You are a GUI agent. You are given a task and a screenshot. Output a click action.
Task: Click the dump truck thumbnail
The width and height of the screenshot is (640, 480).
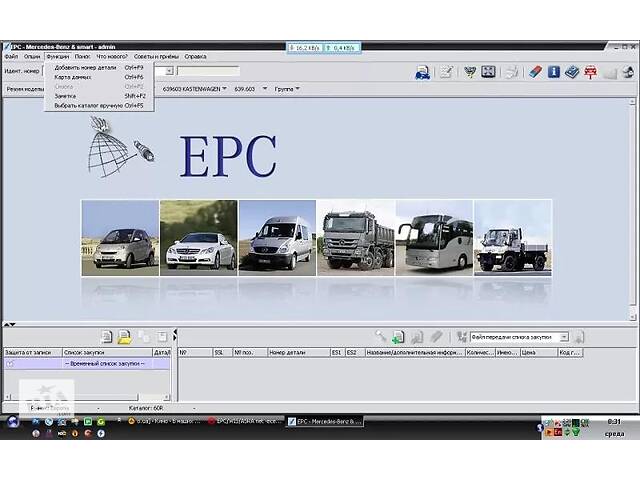coord(356,238)
